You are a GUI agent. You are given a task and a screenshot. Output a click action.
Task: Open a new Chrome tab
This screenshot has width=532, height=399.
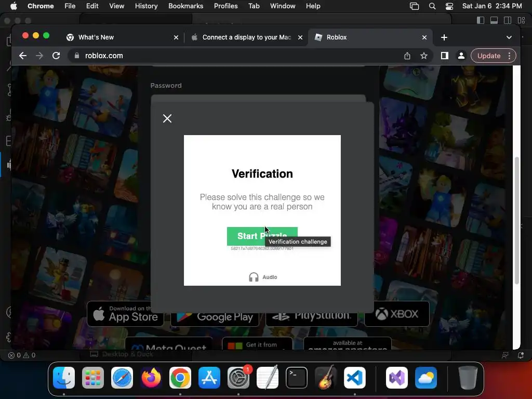(444, 37)
